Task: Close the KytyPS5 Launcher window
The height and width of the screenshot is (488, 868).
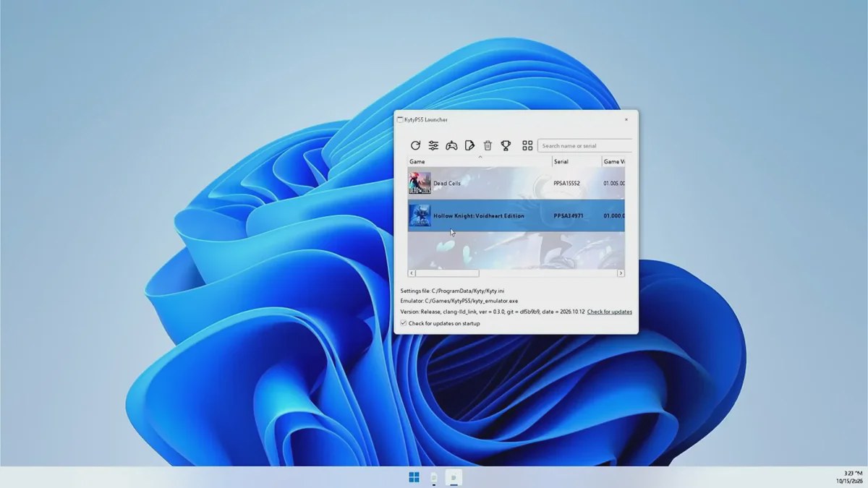Action: pyautogui.click(x=626, y=119)
